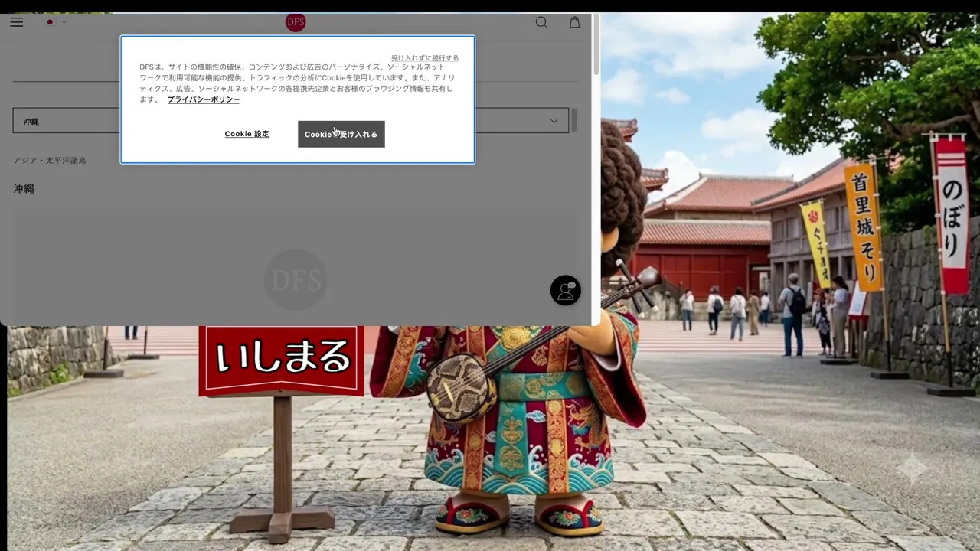This screenshot has width=980, height=551.
Task: Open the hamburger navigation menu
Action: coord(17,22)
